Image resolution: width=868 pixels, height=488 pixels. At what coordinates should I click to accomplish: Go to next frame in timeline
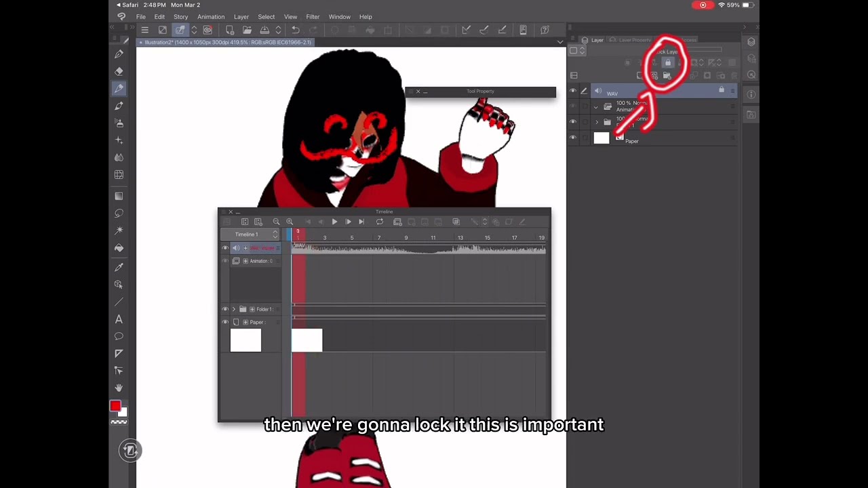[x=348, y=222]
